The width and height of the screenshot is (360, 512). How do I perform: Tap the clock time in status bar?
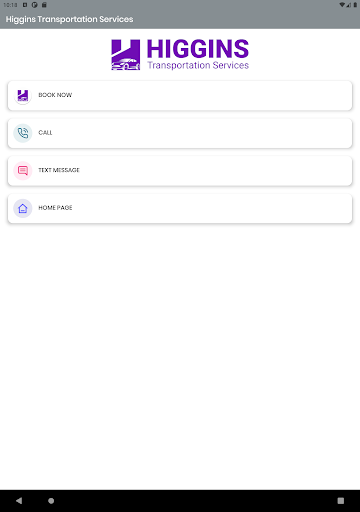(10, 5)
